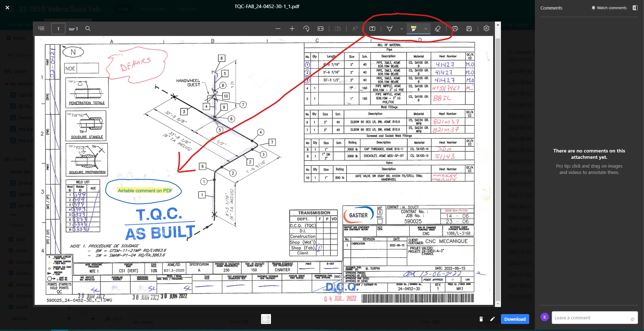Select the yellow highlighter tool
This screenshot has height=331, width=644.
[x=413, y=29]
